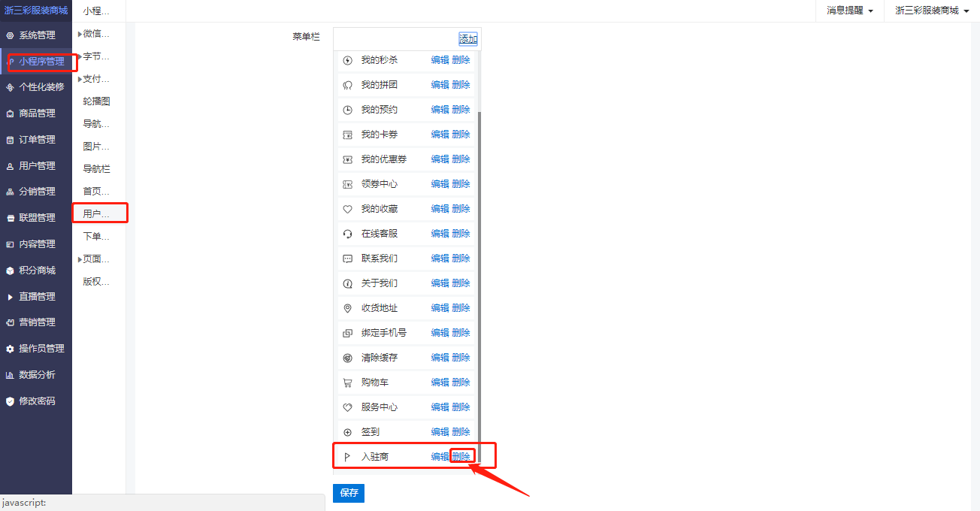The width and height of the screenshot is (980, 511).
Task: Click the chat icon beside 联系我们
Action: tap(347, 259)
